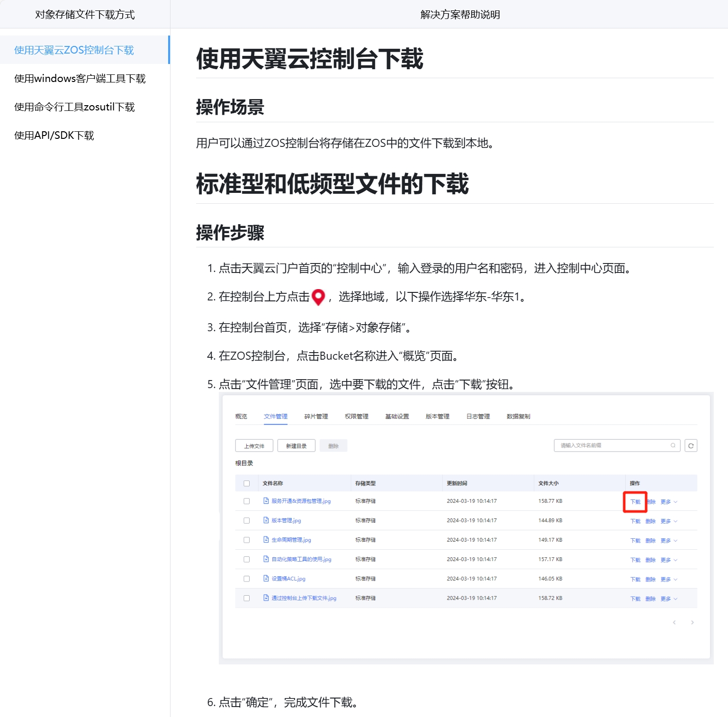Check the box for 版本管理.jpg
The image size is (728, 717).
pos(246,520)
